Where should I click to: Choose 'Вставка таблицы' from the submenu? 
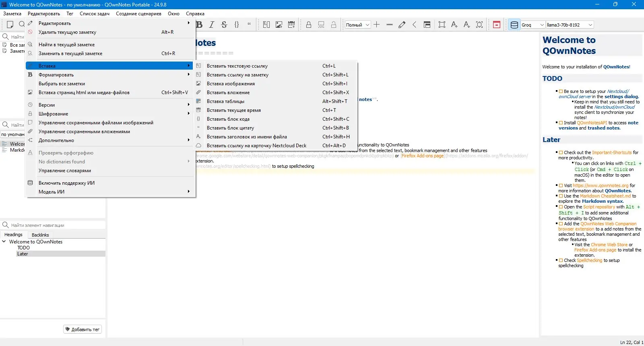tap(276, 101)
